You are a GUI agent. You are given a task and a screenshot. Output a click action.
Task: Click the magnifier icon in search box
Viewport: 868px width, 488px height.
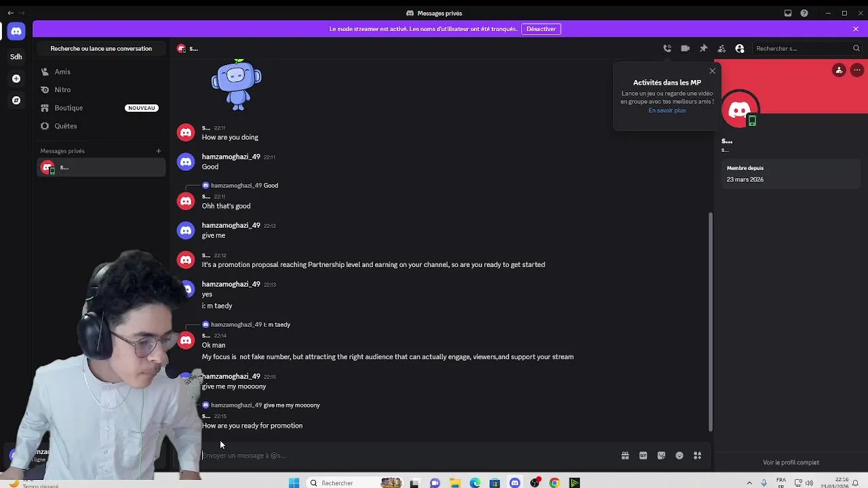click(856, 48)
